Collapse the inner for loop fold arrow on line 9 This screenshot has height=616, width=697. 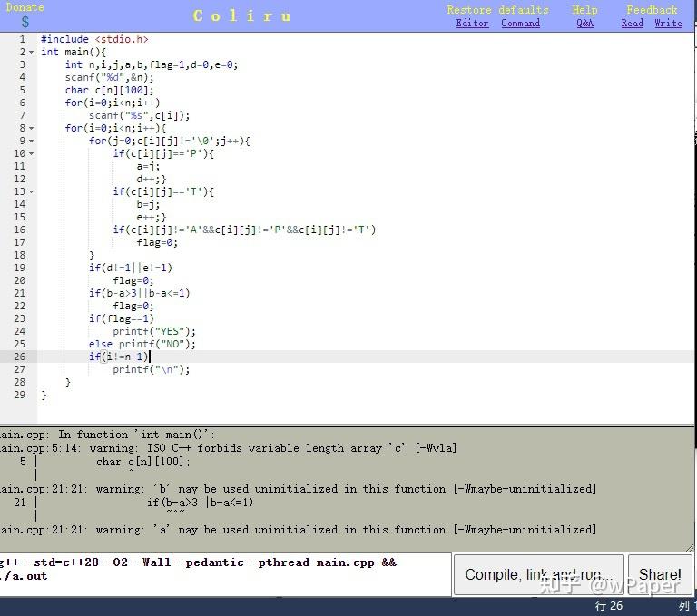pos(31,142)
